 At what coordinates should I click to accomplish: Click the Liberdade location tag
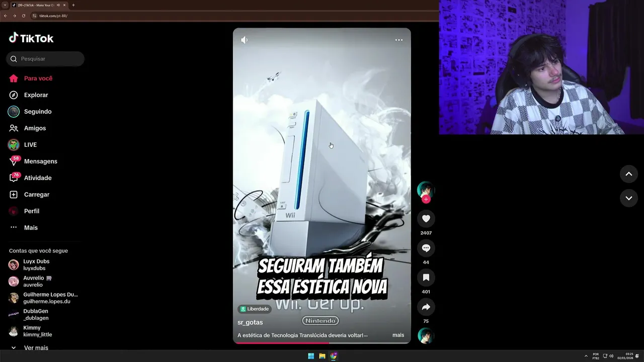tap(255, 309)
